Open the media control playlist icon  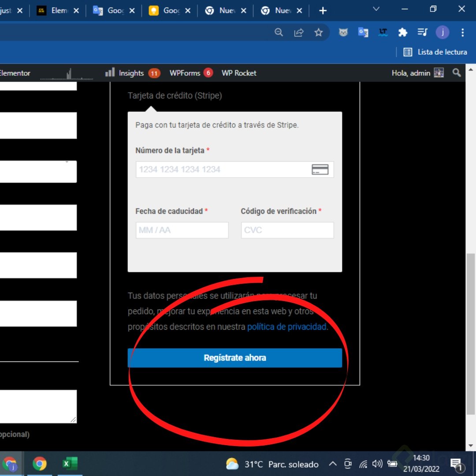coord(422,32)
